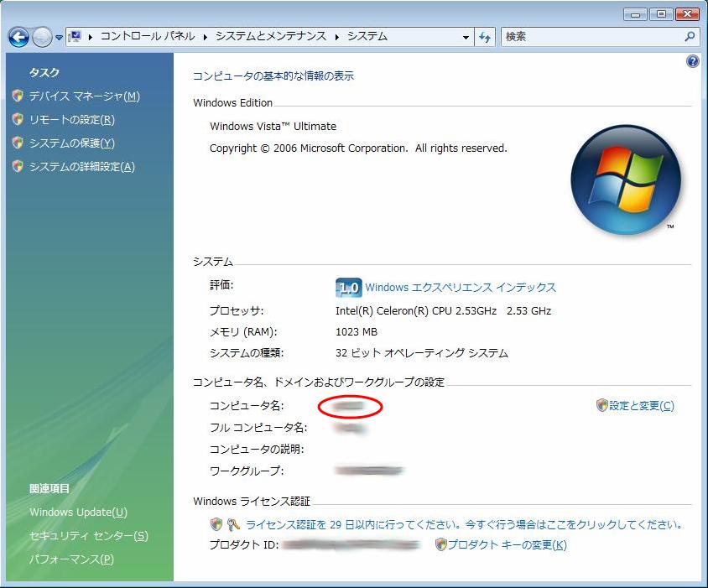Open Windows Update(U) related link
The image size is (708, 588).
coord(78,513)
